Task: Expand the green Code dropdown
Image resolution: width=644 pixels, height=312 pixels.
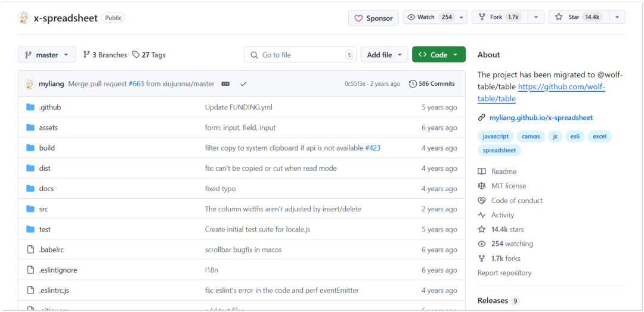Action: [x=438, y=55]
